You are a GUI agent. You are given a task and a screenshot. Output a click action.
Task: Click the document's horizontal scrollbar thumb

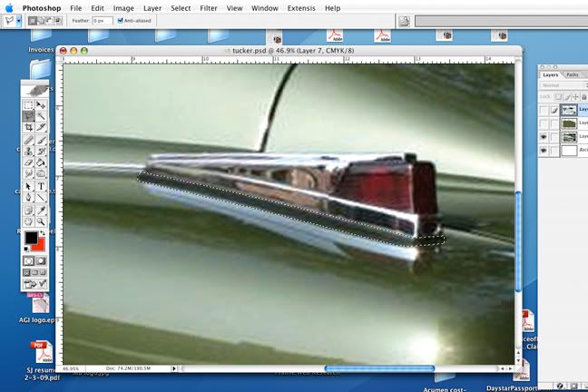[379, 368]
